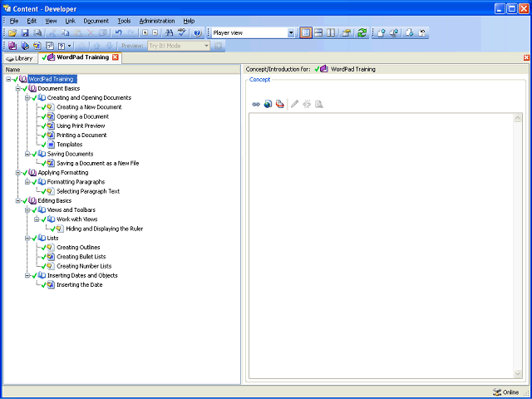The height and width of the screenshot is (399, 532).
Task: Switch to the Library tab
Action: coord(20,58)
